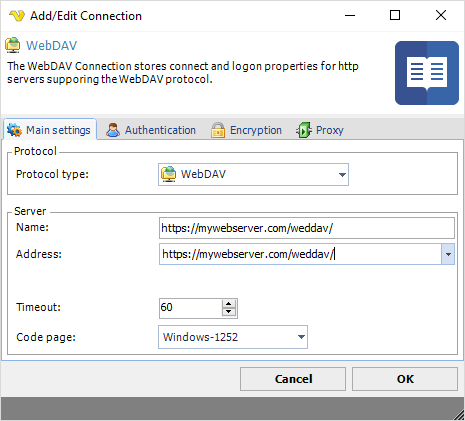Image resolution: width=465 pixels, height=421 pixels.
Task: Click the Timeout value field
Action: click(190, 307)
